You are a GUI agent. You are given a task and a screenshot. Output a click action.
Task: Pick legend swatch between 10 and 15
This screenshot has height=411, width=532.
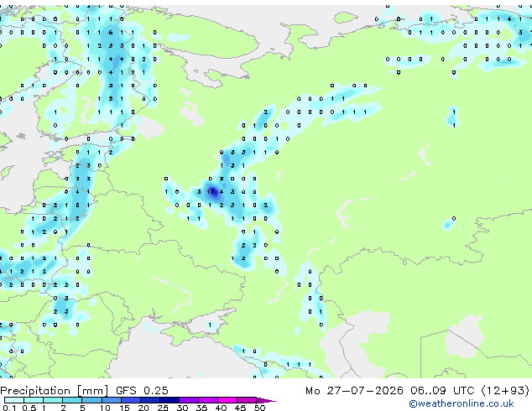pos(112,400)
